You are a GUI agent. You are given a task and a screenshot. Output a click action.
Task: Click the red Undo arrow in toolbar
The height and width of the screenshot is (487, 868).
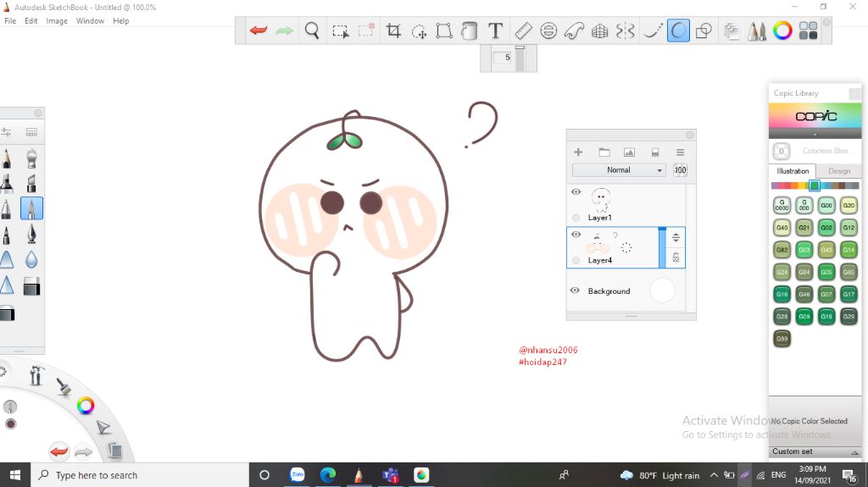tap(259, 31)
